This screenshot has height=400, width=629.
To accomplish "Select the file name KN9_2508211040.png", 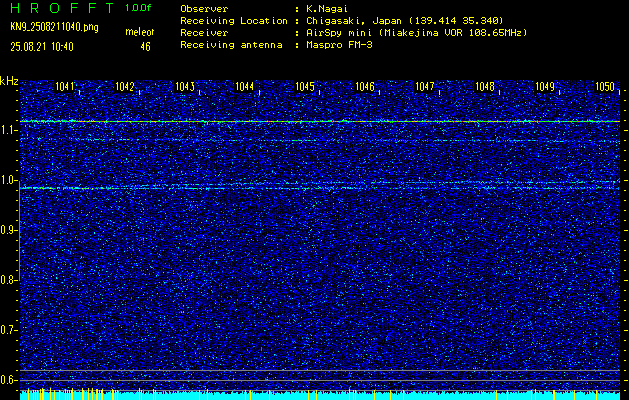I will [54, 27].
